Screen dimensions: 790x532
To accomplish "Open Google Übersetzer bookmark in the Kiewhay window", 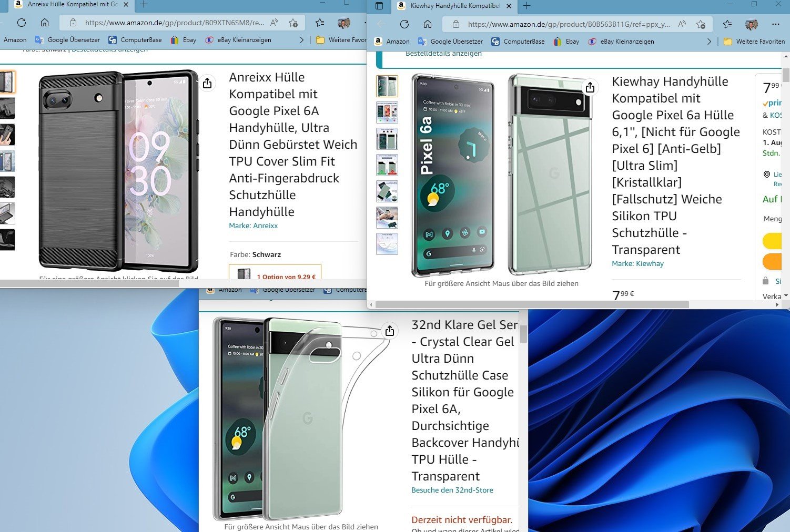I will coord(450,42).
